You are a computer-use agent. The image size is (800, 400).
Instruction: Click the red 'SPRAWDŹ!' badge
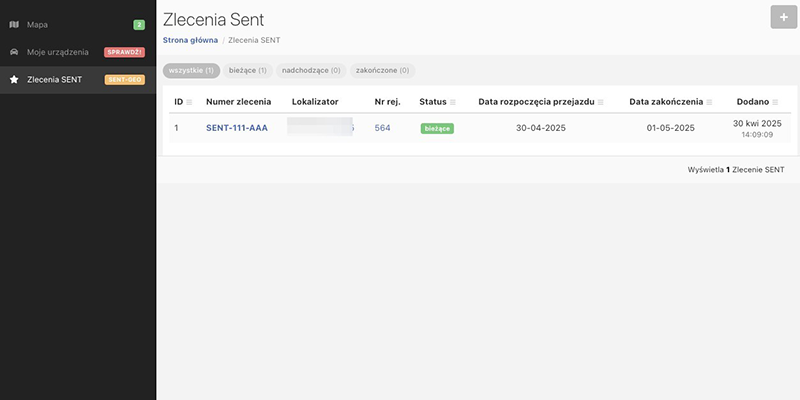pos(125,51)
